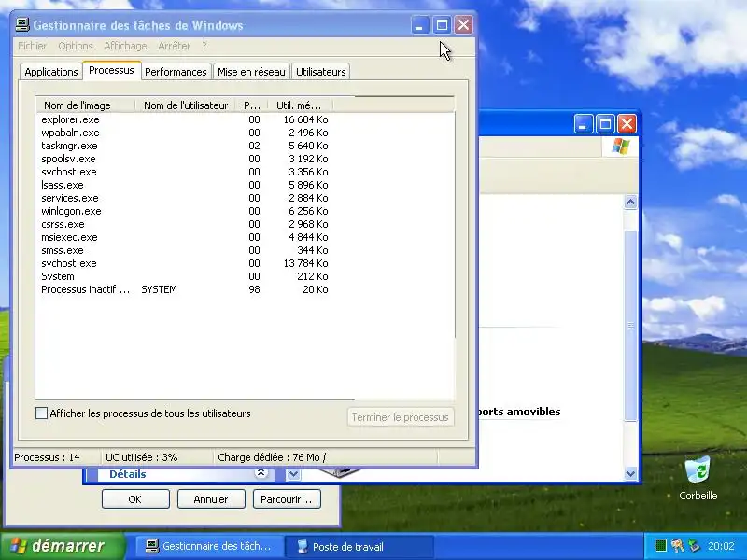The width and height of the screenshot is (747, 560).
Task: Select the services.exe process
Action: [x=185, y=198]
